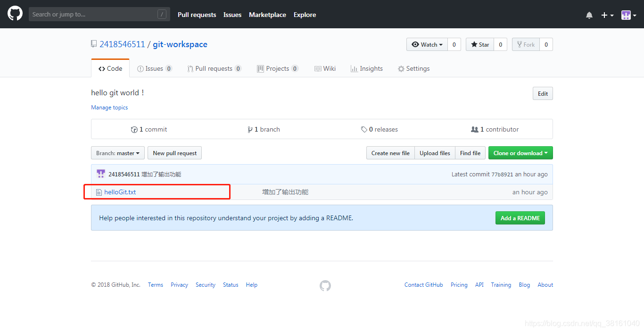Viewport: 644px width, 332px height.
Task: Switch to the Projects tab
Action: pos(277,68)
